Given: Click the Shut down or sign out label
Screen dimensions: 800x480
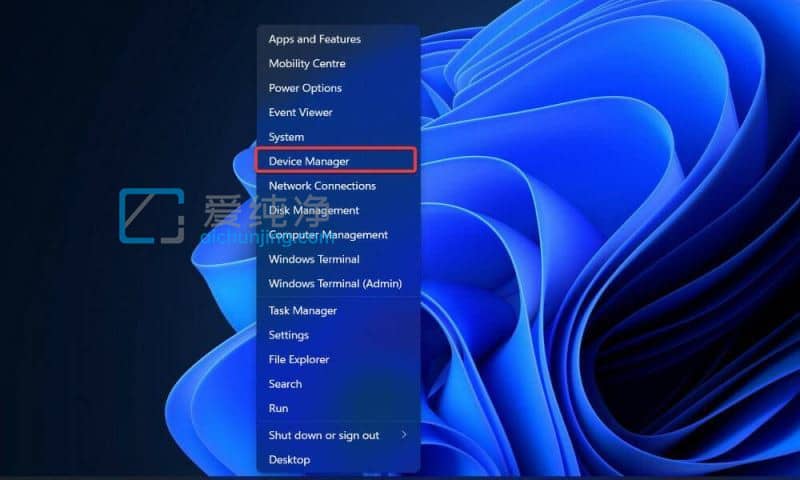Looking at the screenshot, I should click(x=323, y=435).
